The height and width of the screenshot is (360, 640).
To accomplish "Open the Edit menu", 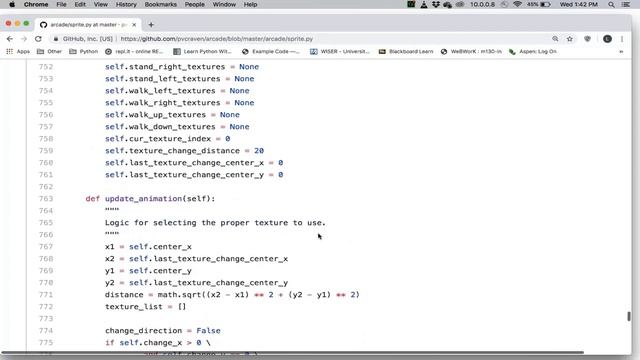I will click(x=80, y=4).
